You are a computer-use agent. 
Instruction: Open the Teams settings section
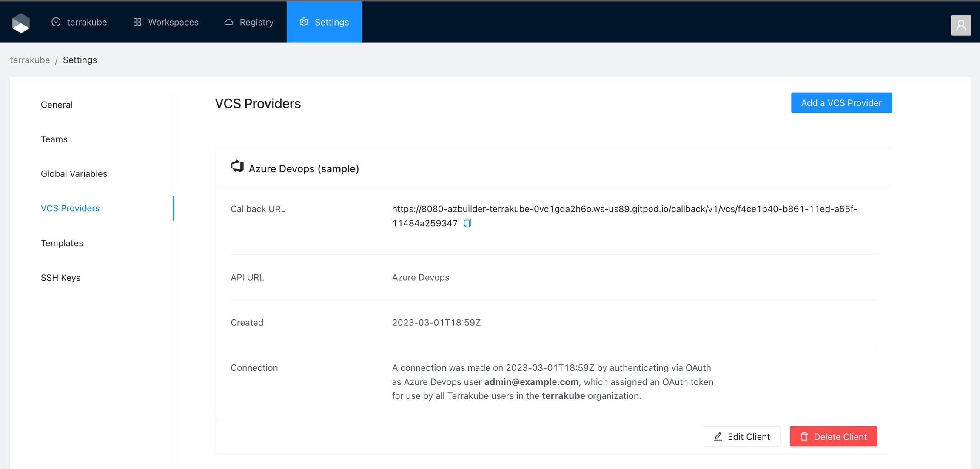tap(54, 139)
